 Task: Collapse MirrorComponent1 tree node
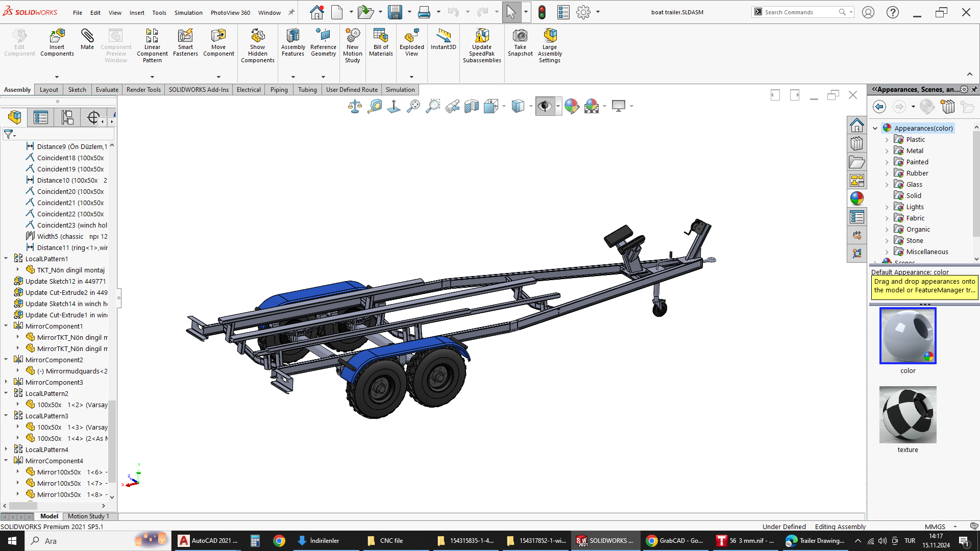6,326
